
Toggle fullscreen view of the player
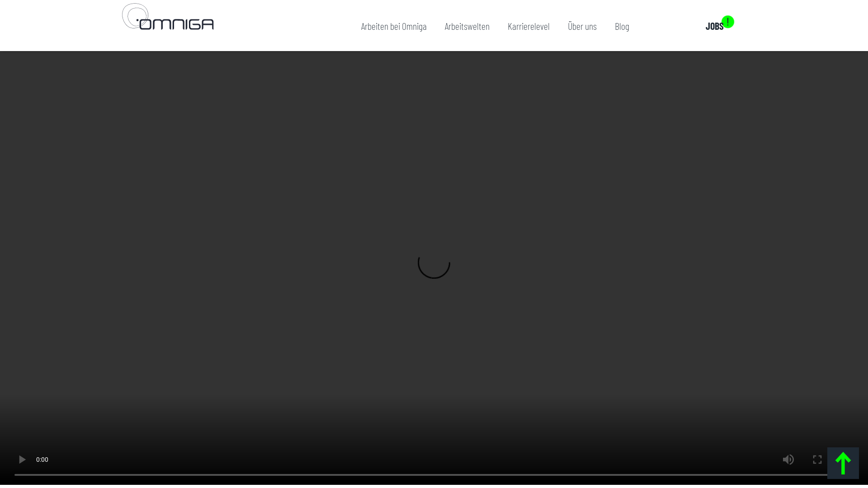click(817, 460)
